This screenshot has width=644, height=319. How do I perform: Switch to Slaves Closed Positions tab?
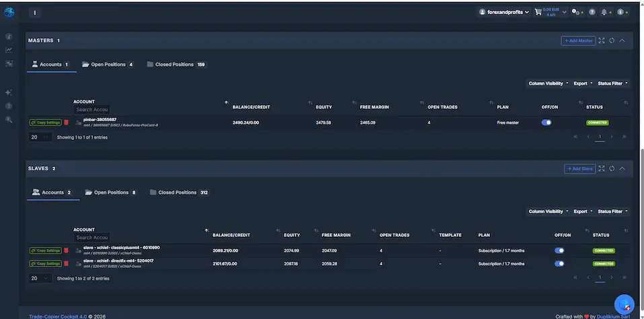180,192
